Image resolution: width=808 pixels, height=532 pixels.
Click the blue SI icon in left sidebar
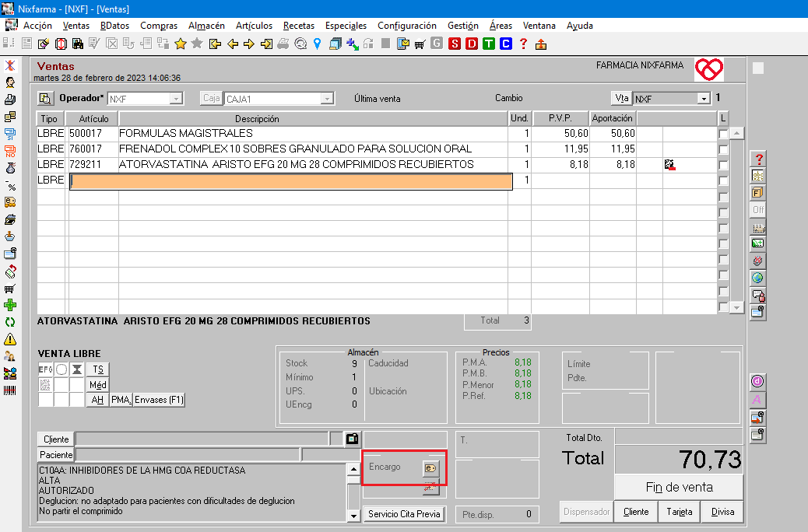point(10,134)
